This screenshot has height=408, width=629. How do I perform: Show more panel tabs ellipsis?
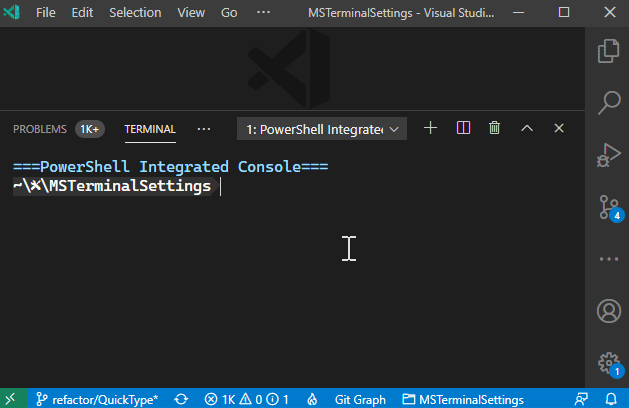coord(204,129)
